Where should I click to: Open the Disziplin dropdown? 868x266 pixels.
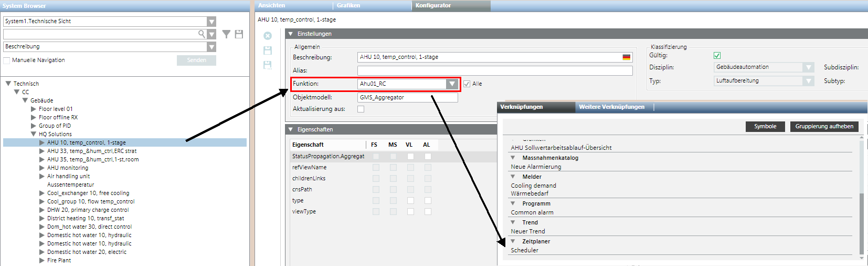click(809, 67)
